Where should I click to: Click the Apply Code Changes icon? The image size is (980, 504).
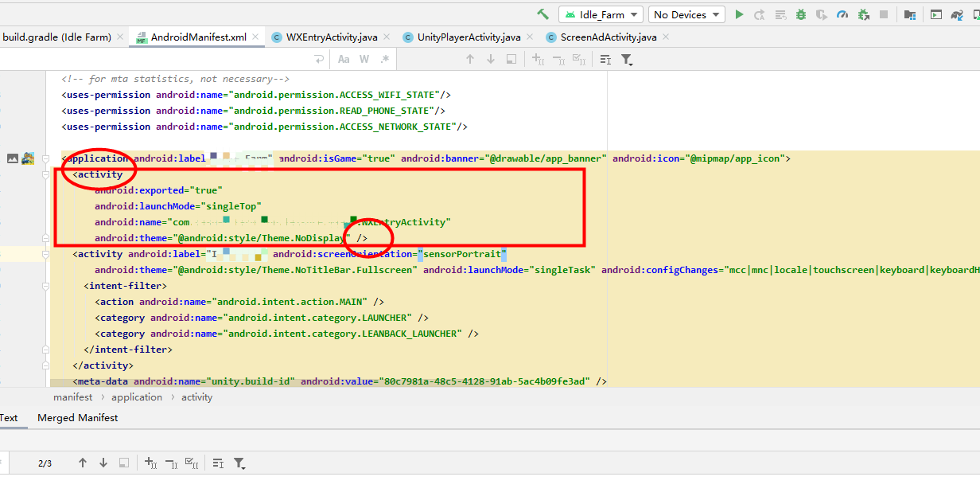pos(780,14)
